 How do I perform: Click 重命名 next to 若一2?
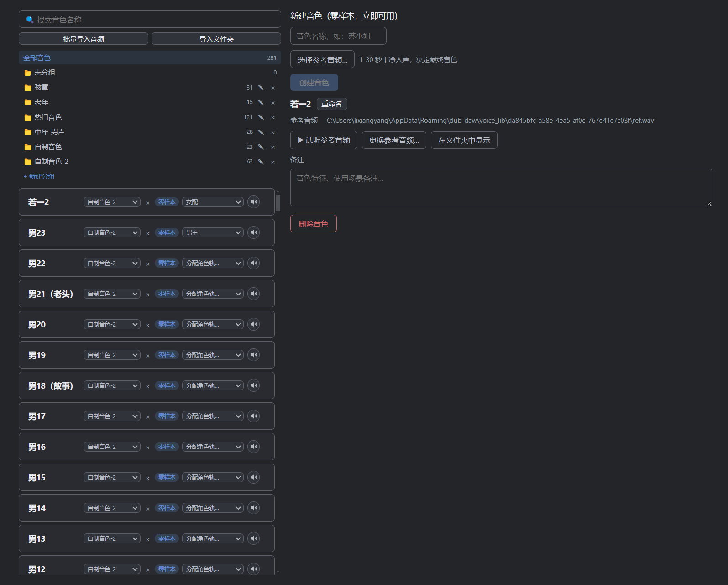pyautogui.click(x=332, y=104)
